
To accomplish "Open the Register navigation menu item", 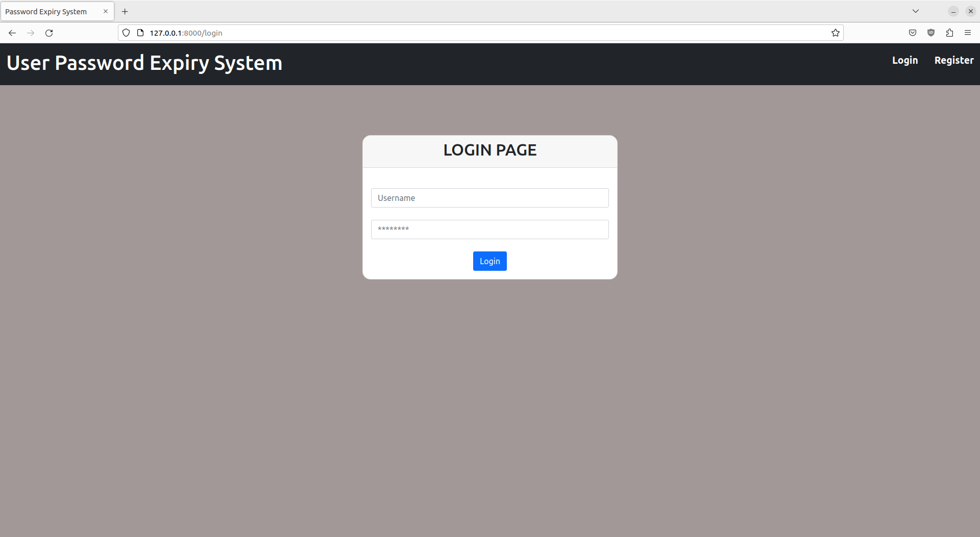I will [953, 60].
